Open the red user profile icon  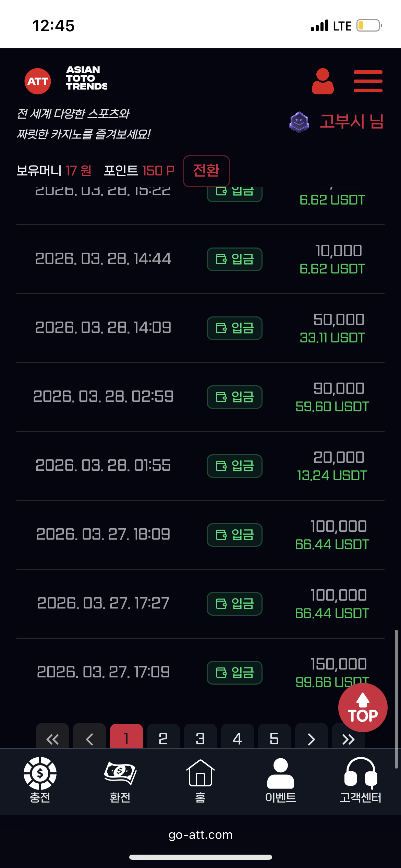(x=323, y=81)
